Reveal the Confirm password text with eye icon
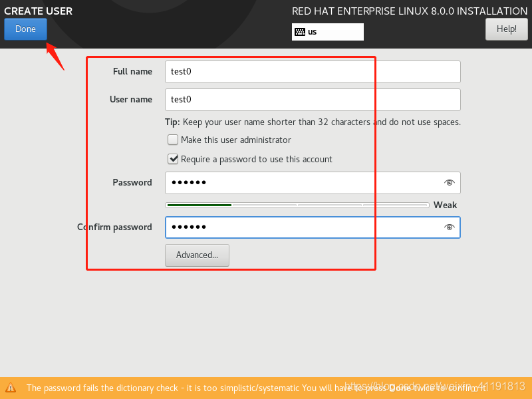The height and width of the screenshot is (399, 532). pos(449,227)
